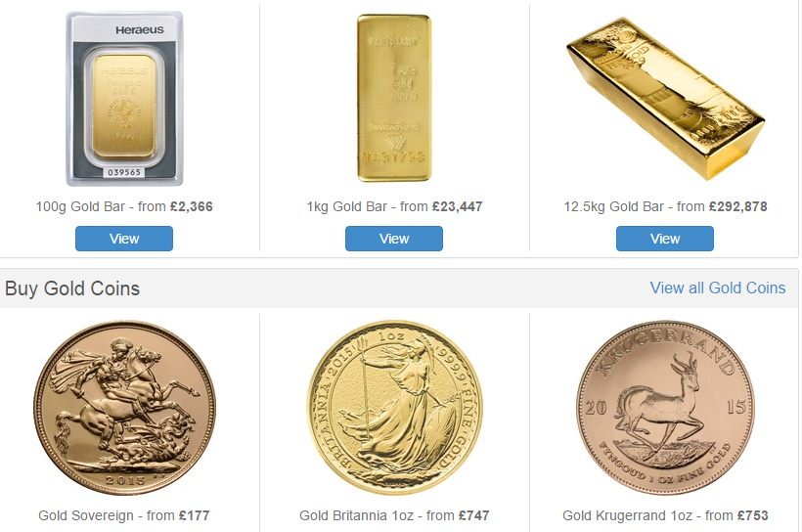Open the Gold Krugerrand 1oz title link

click(x=628, y=515)
